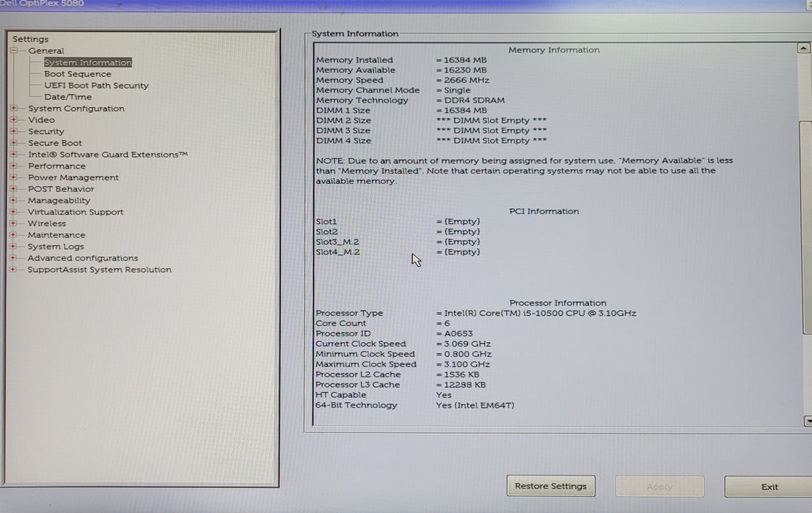Collapse the General tree node
This screenshot has height=513, width=812.
tap(14, 51)
